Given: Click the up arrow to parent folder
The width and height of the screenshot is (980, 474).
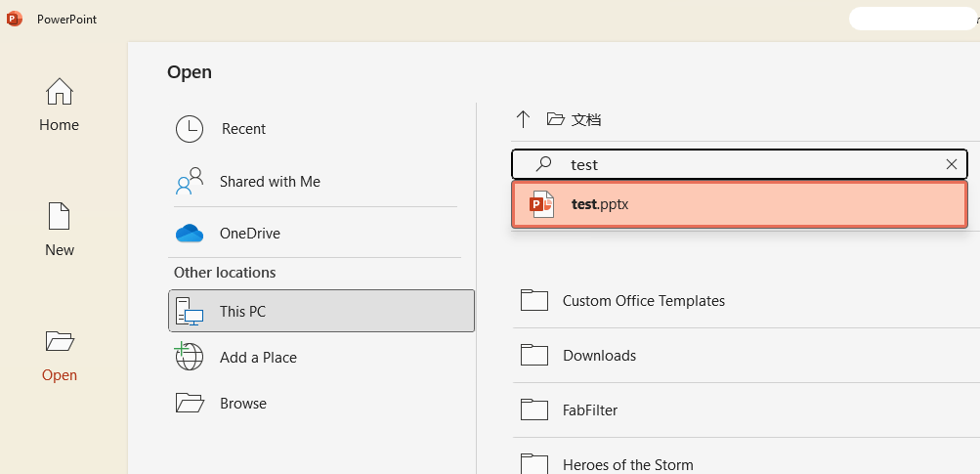Looking at the screenshot, I should pyautogui.click(x=523, y=119).
